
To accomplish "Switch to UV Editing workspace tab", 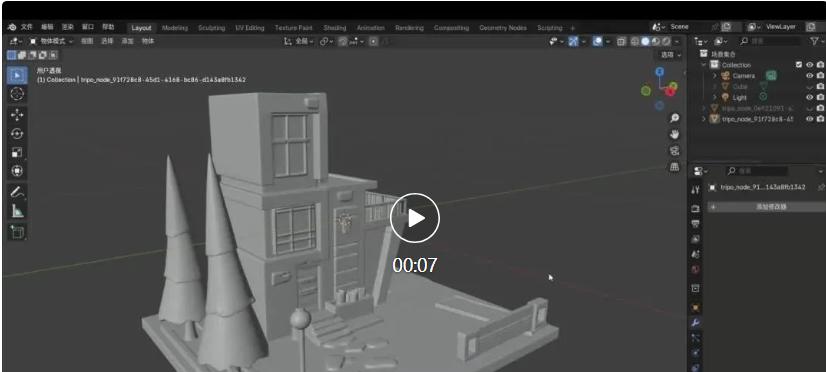I will [x=250, y=28].
